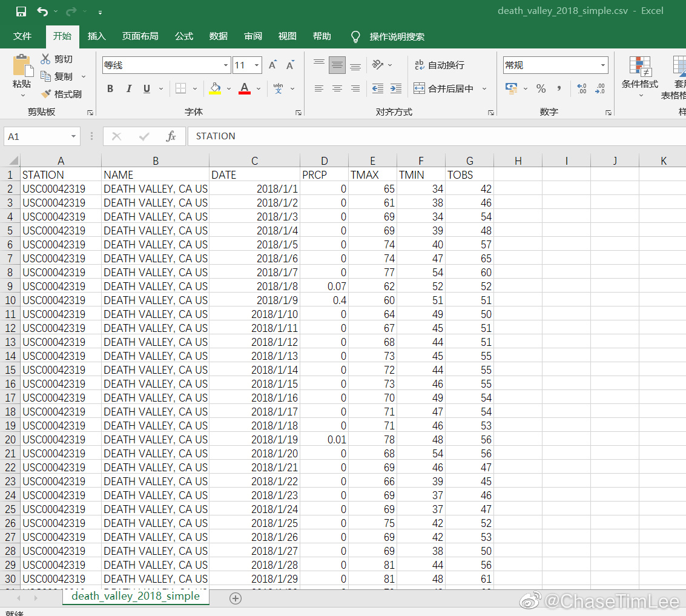Apply the yellow fill color
The image size is (686, 616).
click(x=216, y=88)
